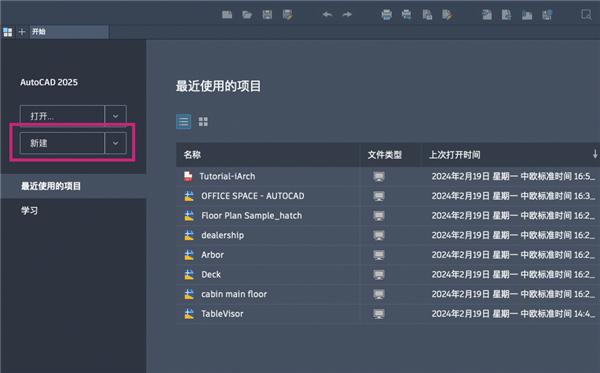600x373 pixels.
Task: Click the DWG file icon for Deck
Action: tap(189, 274)
